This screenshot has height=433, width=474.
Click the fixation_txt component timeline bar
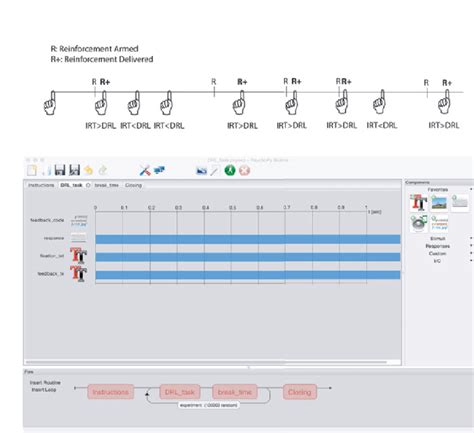(x=248, y=257)
